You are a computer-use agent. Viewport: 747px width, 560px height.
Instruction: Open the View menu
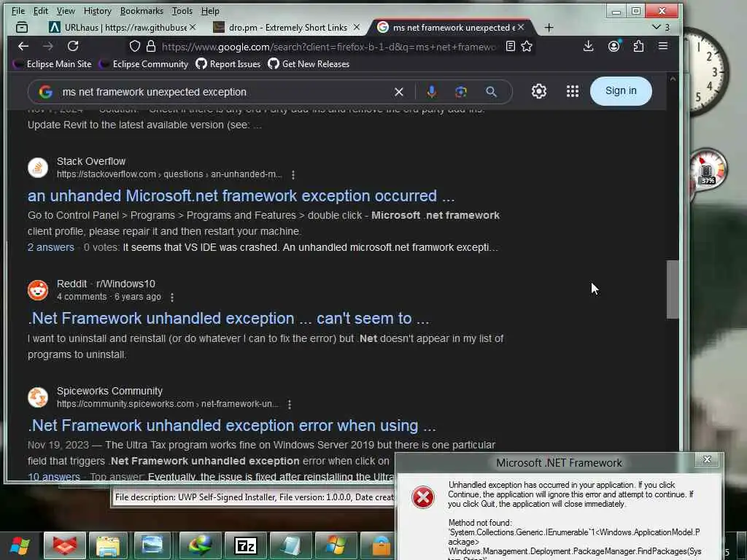(x=66, y=10)
